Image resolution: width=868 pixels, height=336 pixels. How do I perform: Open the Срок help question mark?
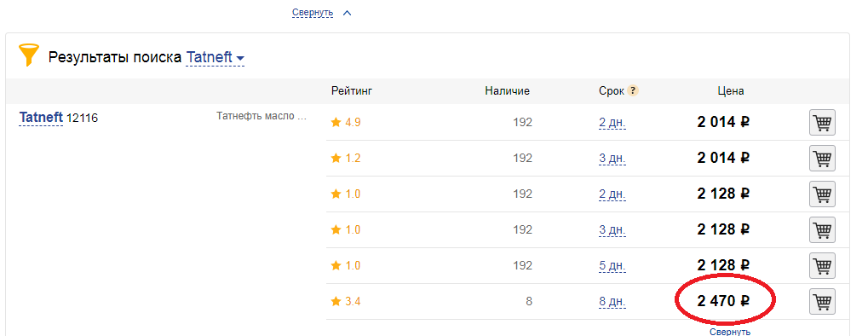tap(633, 91)
